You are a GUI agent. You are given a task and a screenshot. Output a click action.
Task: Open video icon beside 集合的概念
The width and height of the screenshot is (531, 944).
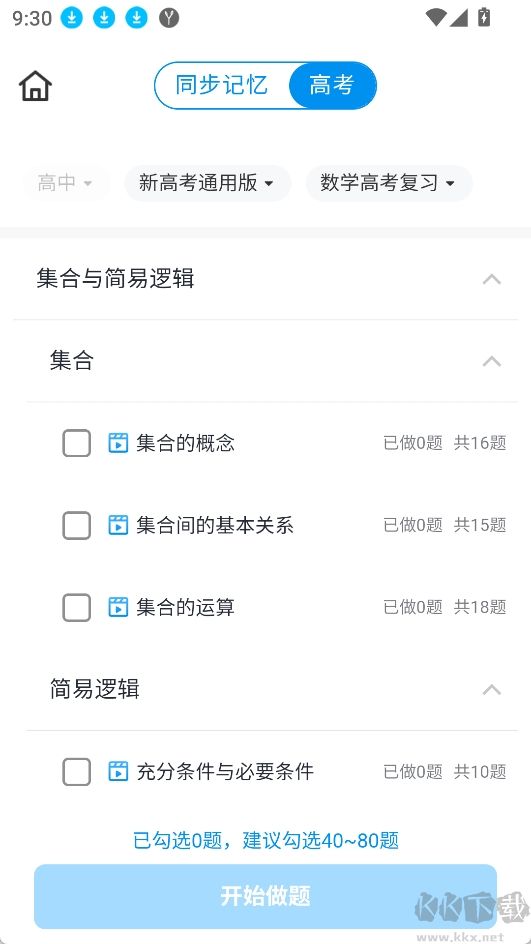click(x=118, y=443)
